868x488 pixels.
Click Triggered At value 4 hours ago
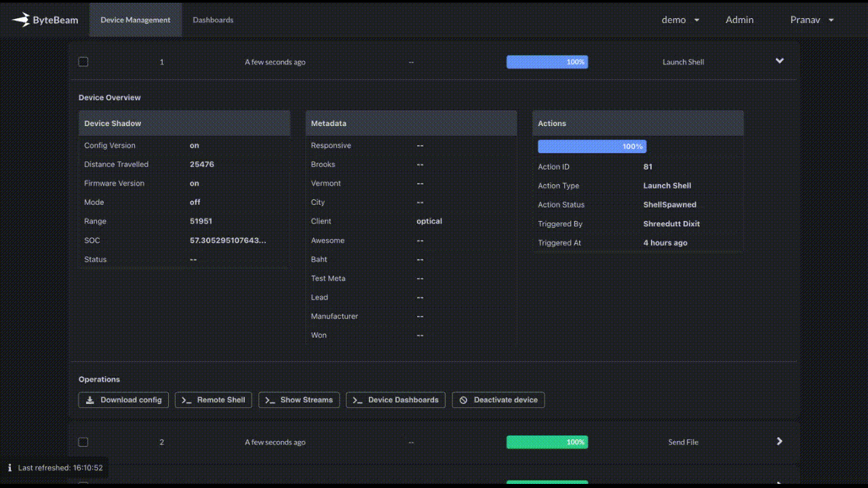(x=665, y=243)
